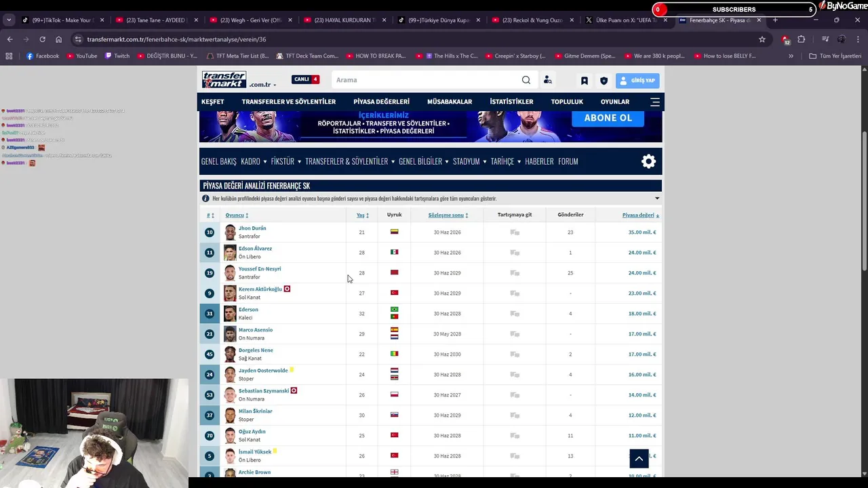The image size is (868, 488).
Task: Open the hamburger menu icon
Action: tap(655, 102)
